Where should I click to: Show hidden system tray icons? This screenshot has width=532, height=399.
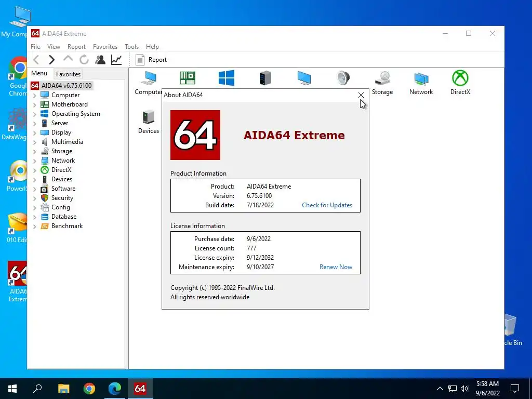click(x=440, y=389)
